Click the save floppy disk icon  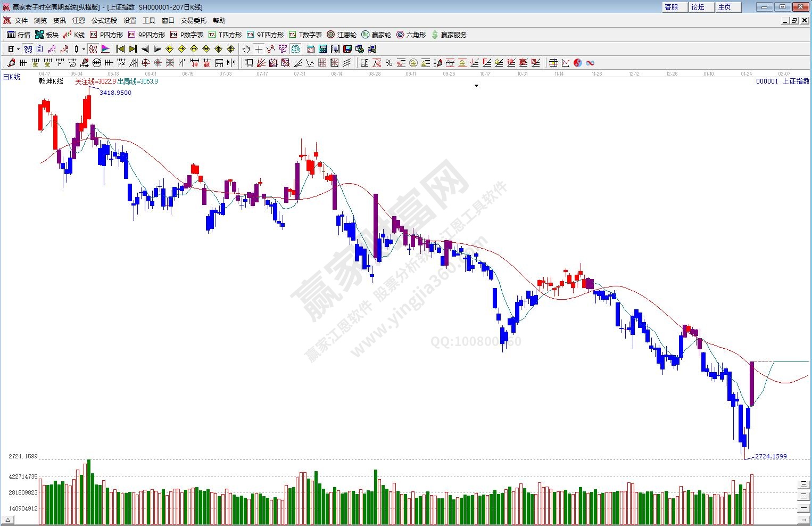coord(347,49)
